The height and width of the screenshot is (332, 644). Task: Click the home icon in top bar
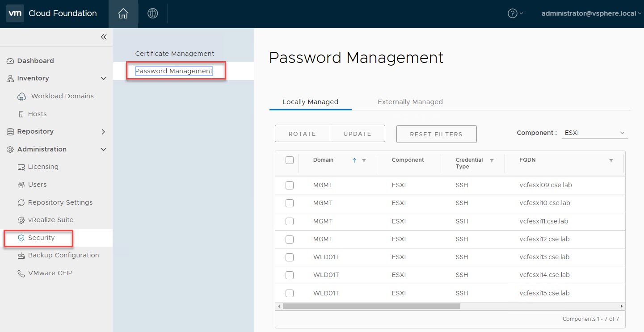(123, 14)
